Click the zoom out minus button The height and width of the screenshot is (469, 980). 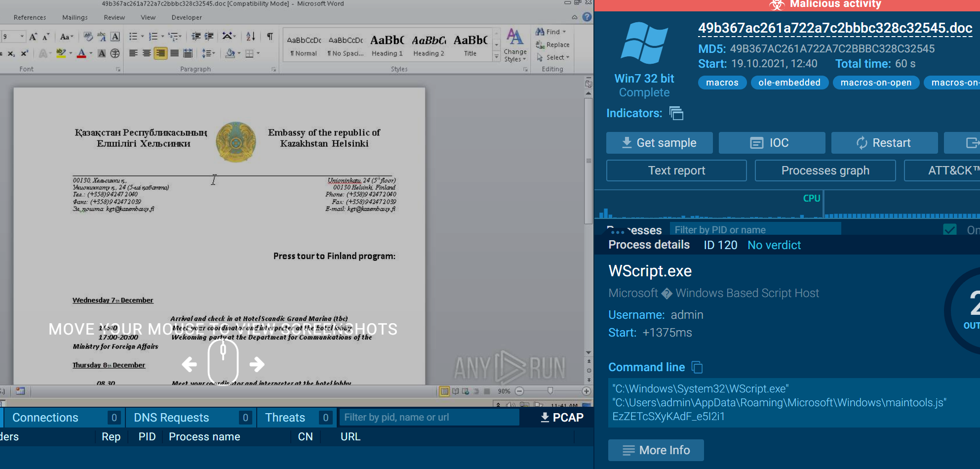tap(519, 391)
